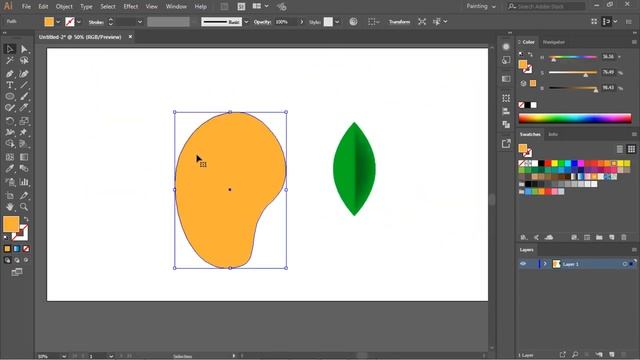Enable Draw Normal mode
Screen dimensions: 640x360
pos(7,260)
